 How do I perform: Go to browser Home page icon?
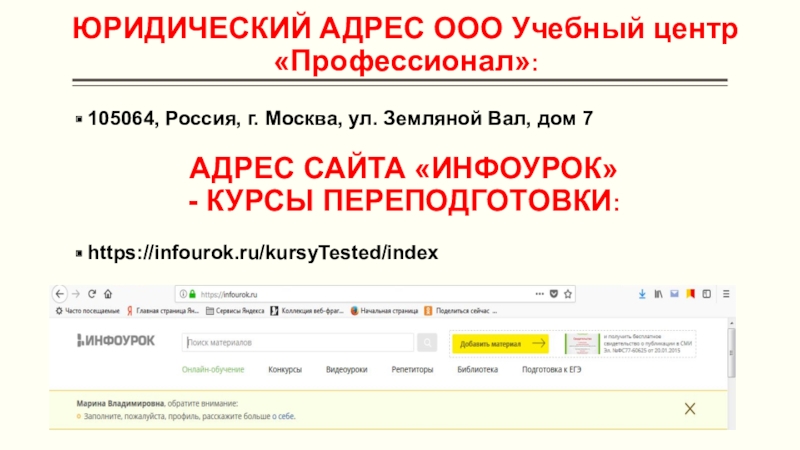point(108,294)
